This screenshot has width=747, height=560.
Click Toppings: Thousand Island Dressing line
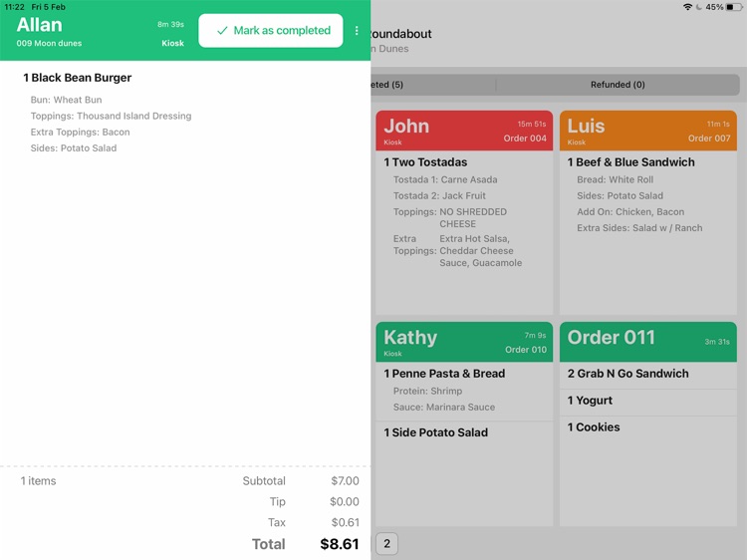111,116
